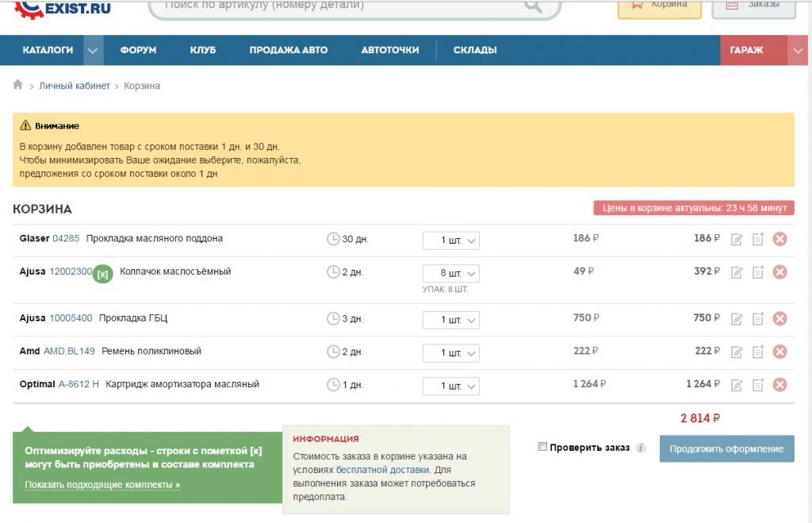Open the бесплатной доставки link
Screen dimensions: 812x523
click(383, 470)
